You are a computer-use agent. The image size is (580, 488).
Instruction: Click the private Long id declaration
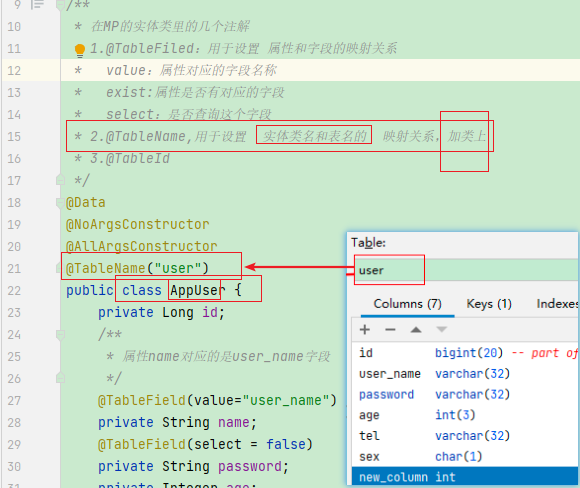[x=161, y=313]
